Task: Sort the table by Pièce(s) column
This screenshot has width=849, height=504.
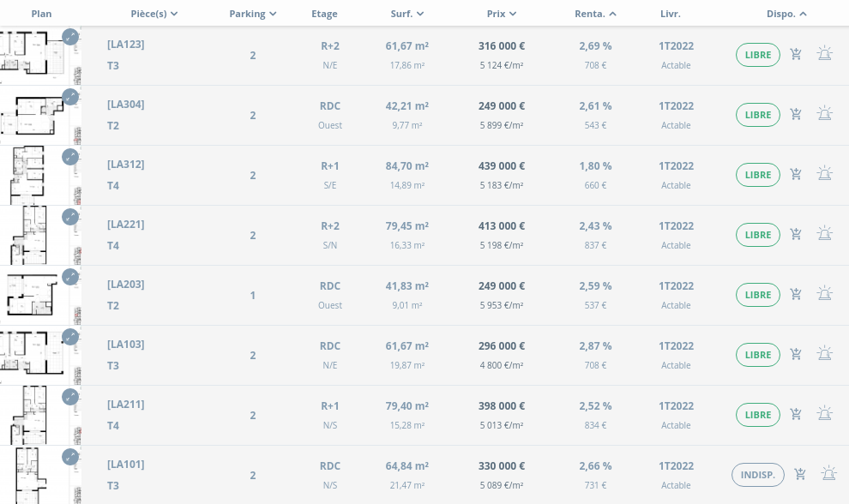Action: (x=154, y=14)
